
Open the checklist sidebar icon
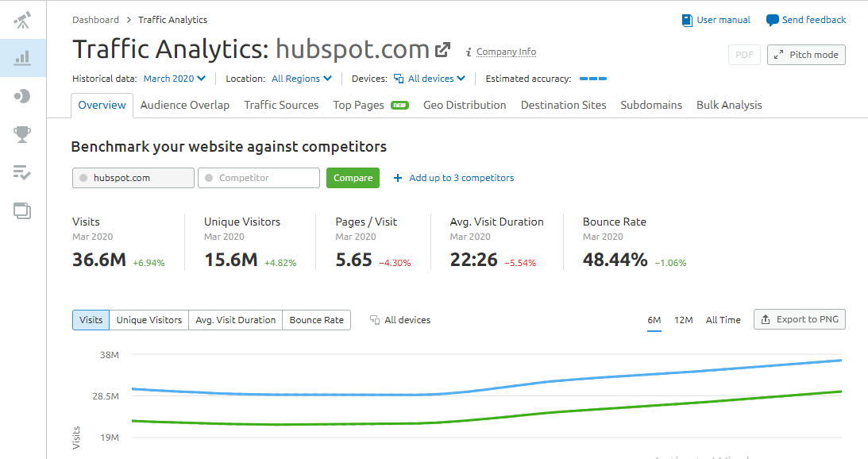coord(22,173)
